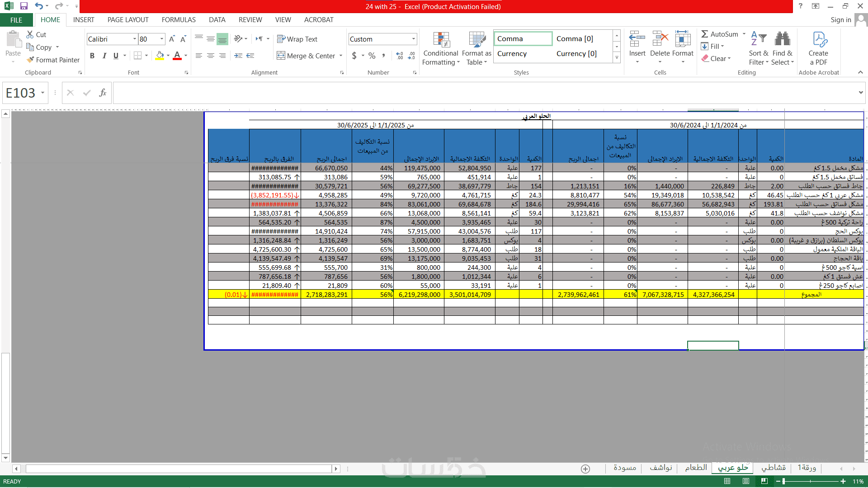Click the Sign in link
The height and width of the screenshot is (488, 868).
tap(840, 20)
